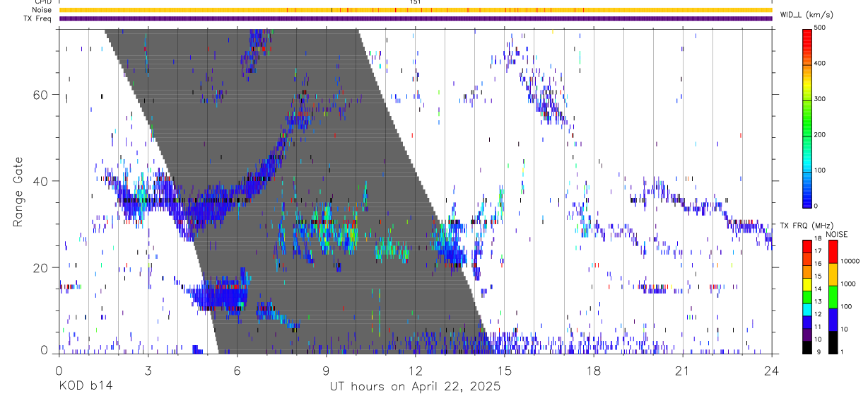Click the WID⊥ (km/s) color bar title
The image size is (868, 401).
807,14
